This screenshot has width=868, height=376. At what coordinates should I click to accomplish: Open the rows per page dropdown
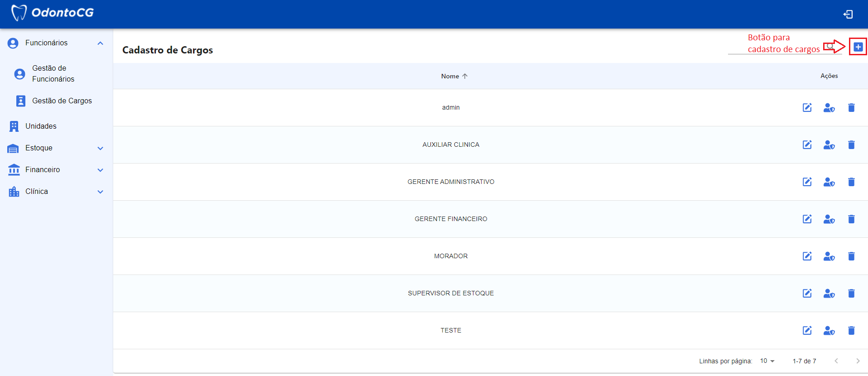point(767,361)
